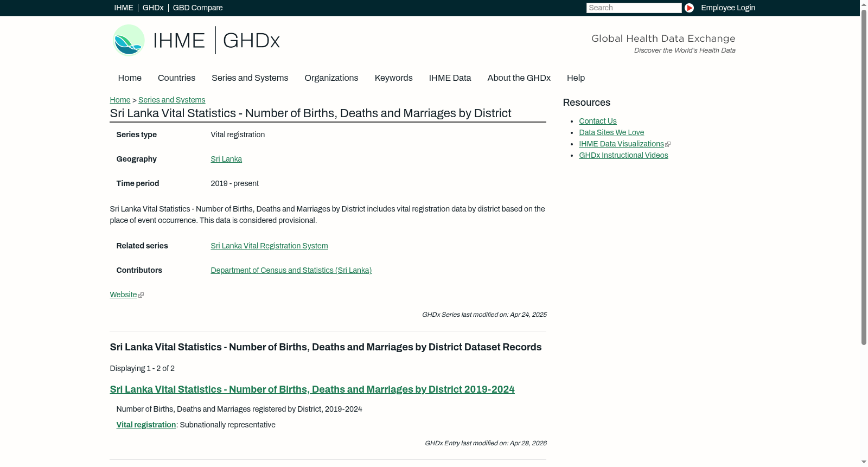Open Sri Lanka Vital Registration System link
The width and height of the screenshot is (868, 467).
[269, 246]
